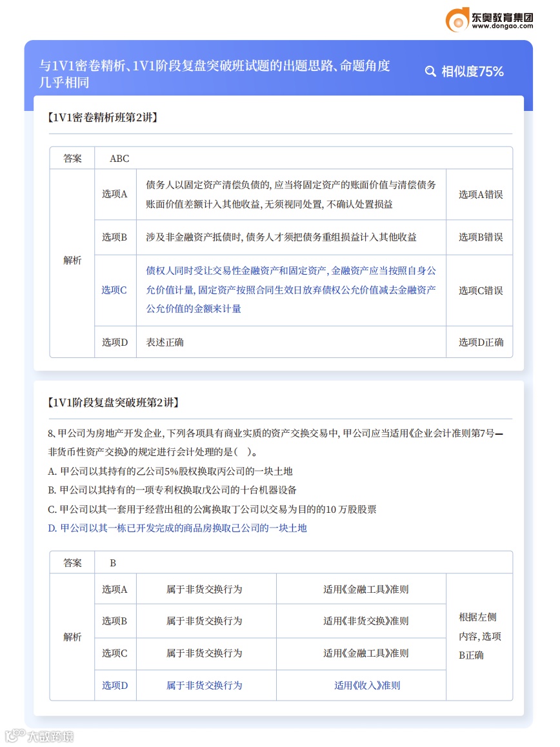
Task: Click 属于非货交换行为 in 选项C row
Action: tap(205, 653)
